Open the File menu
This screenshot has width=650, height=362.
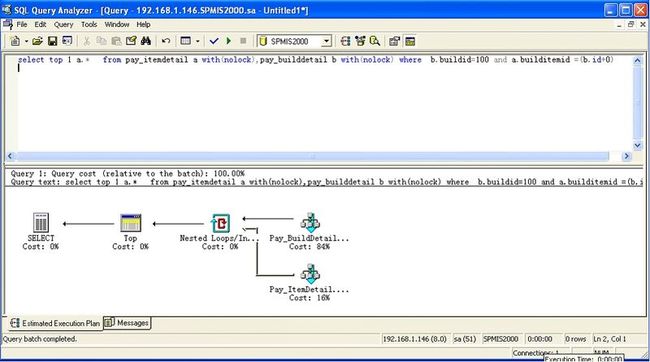(22, 24)
